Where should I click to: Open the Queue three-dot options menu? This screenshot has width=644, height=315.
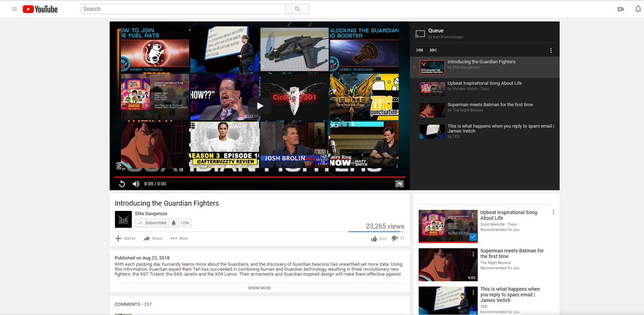551,50
